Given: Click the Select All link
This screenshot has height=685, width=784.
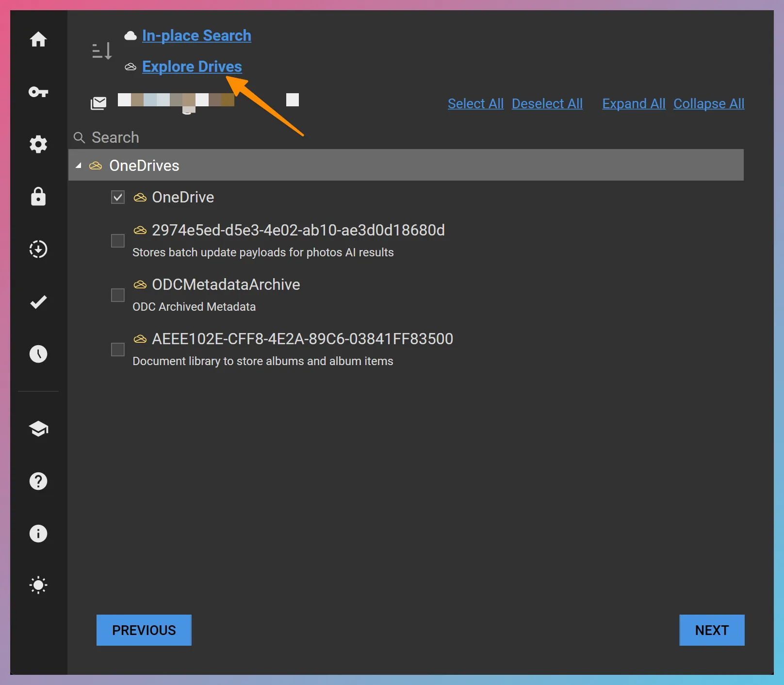Looking at the screenshot, I should [475, 104].
